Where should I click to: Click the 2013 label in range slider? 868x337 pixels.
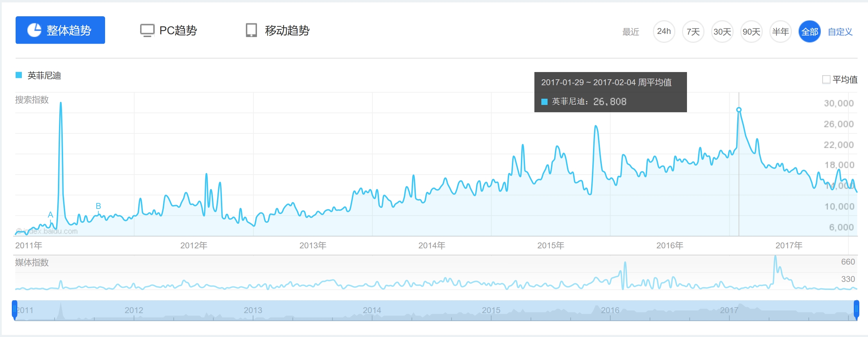click(x=253, y=310)
